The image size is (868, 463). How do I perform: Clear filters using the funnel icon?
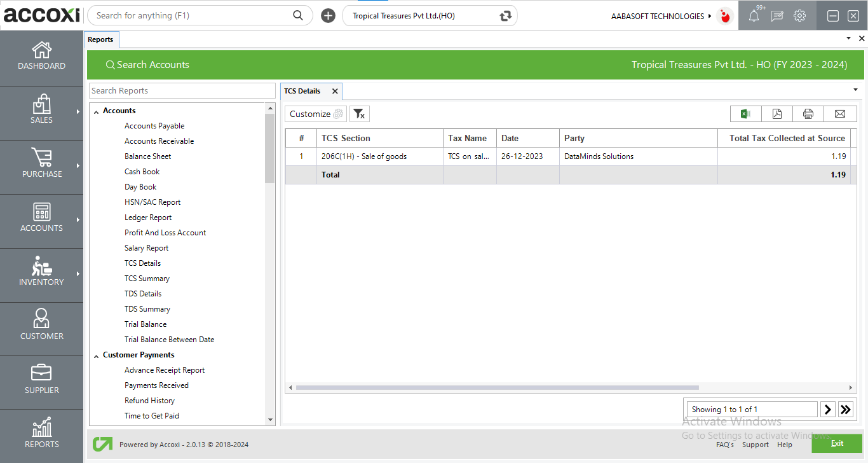click(359, 114)
